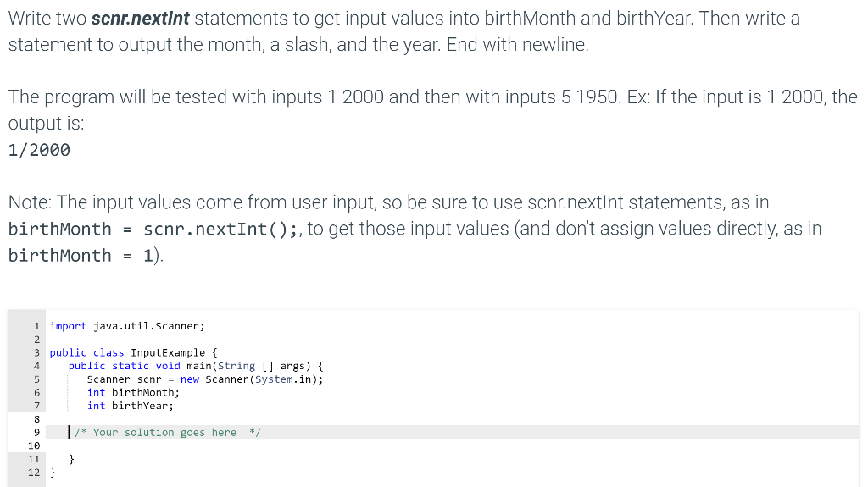Click line number 1 in the gutter

point(36,326)
